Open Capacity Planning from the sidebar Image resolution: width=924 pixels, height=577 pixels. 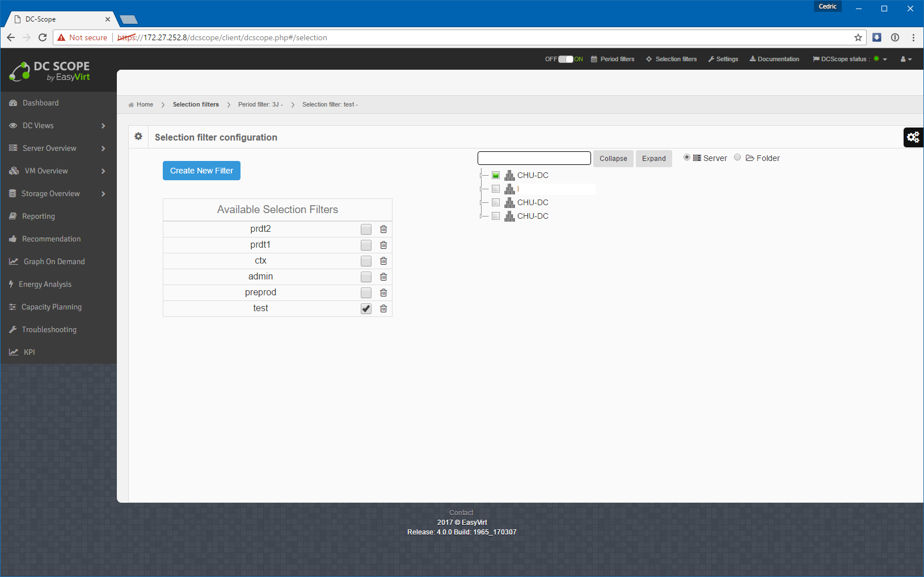[51, 307]
